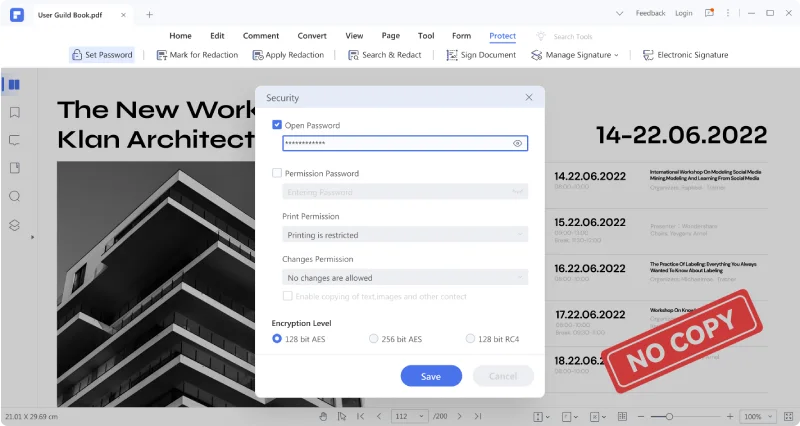Enable the Permission Password checkbox
This screenshot has width=800, height=426.
pyautogui.click(x=277, y=173)
